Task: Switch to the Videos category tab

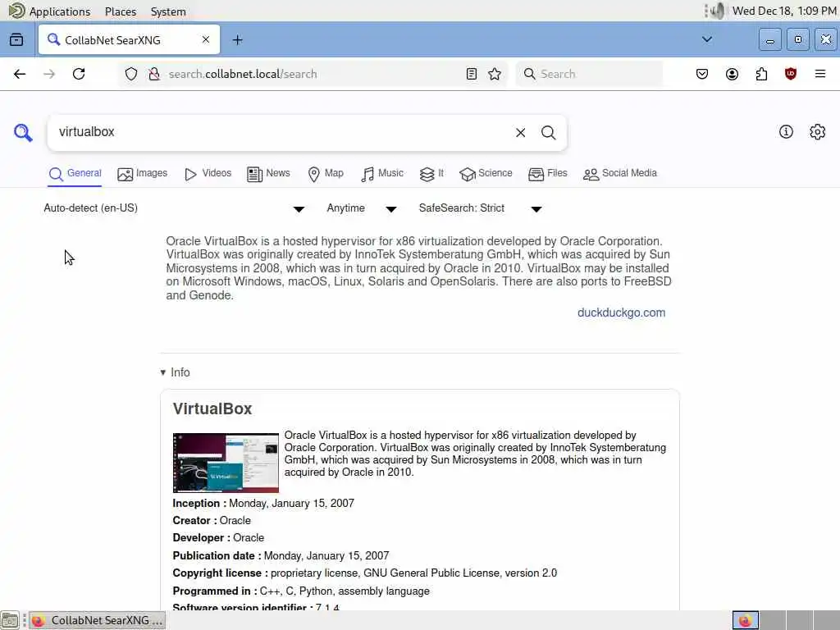Action: [x=208, y=174]
